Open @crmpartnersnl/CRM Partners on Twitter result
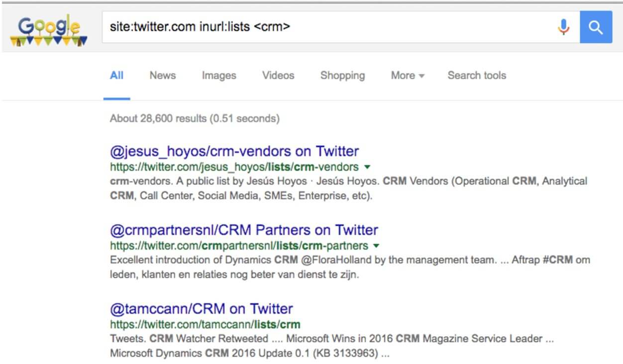This screenshot has width=623, height=364. [x=244, y=230]
